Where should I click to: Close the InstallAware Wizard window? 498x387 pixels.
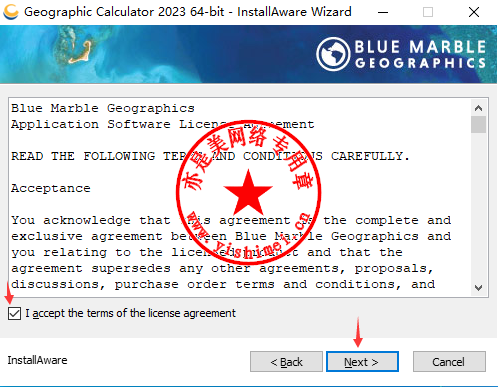[x=473, y=13]
